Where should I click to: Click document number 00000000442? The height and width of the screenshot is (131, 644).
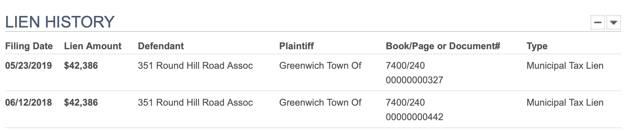pos(415,117)
